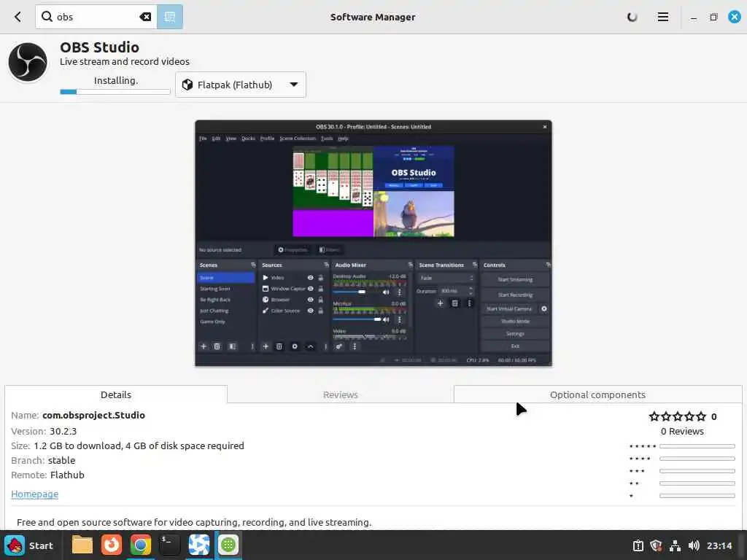This screenshot has width=747, height=560.
Task: Click the blue pinwheel taskbar app
Action: click(199, 545)
